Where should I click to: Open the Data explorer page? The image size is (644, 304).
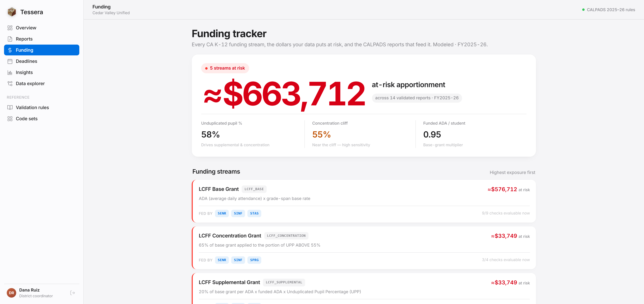pyautogui.click(x=42, y=84)
